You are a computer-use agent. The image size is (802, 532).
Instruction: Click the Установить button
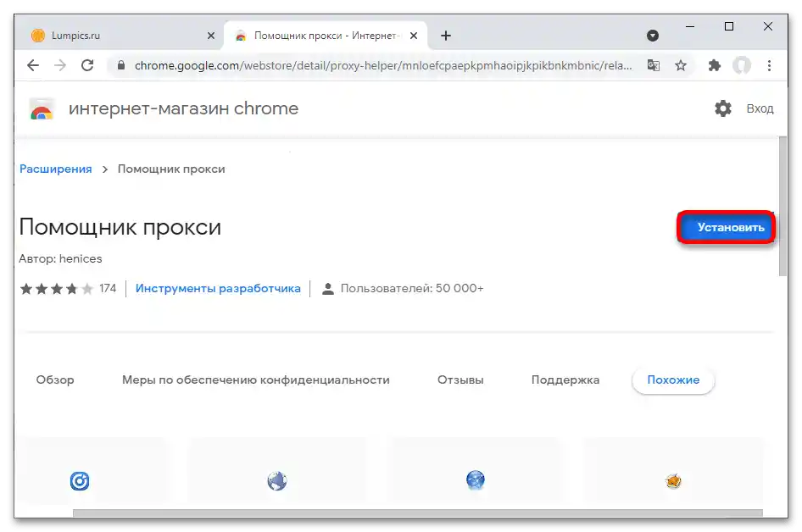coord(727,228)
